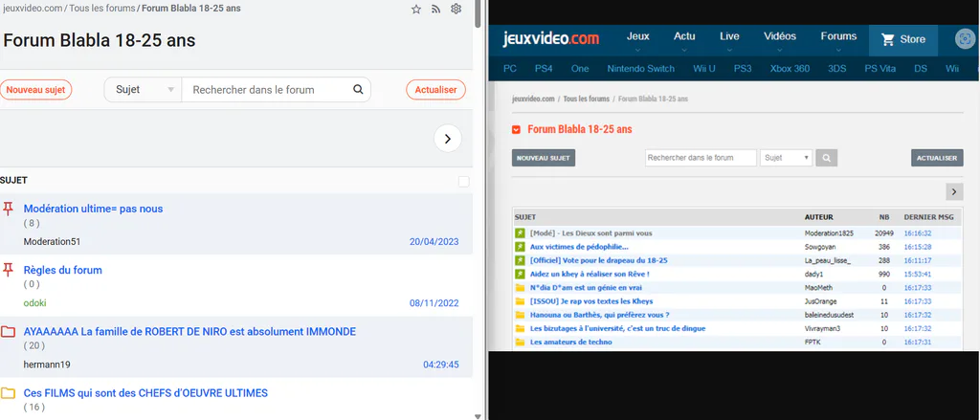Viewport: 980px width, 420px height.
Task: Click folder icon for Les amateurs de techno
Action: pos(520,342)
